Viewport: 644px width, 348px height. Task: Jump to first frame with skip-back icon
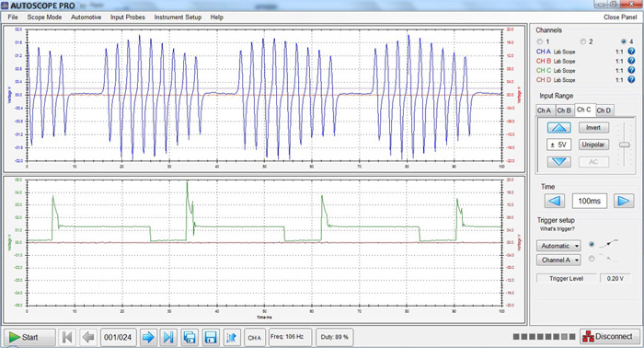(x=67, y=337)
